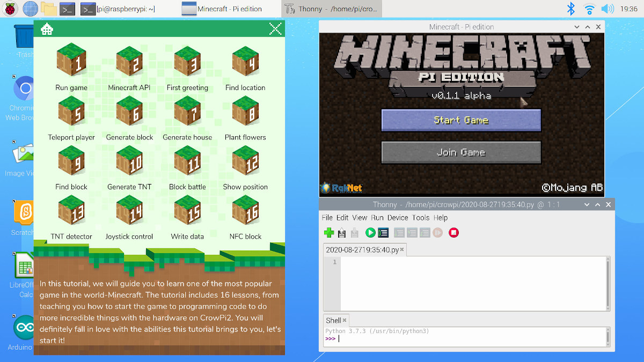Open lesson 6 Generate block icon
The image size is (644, 362).
(129, 112)
